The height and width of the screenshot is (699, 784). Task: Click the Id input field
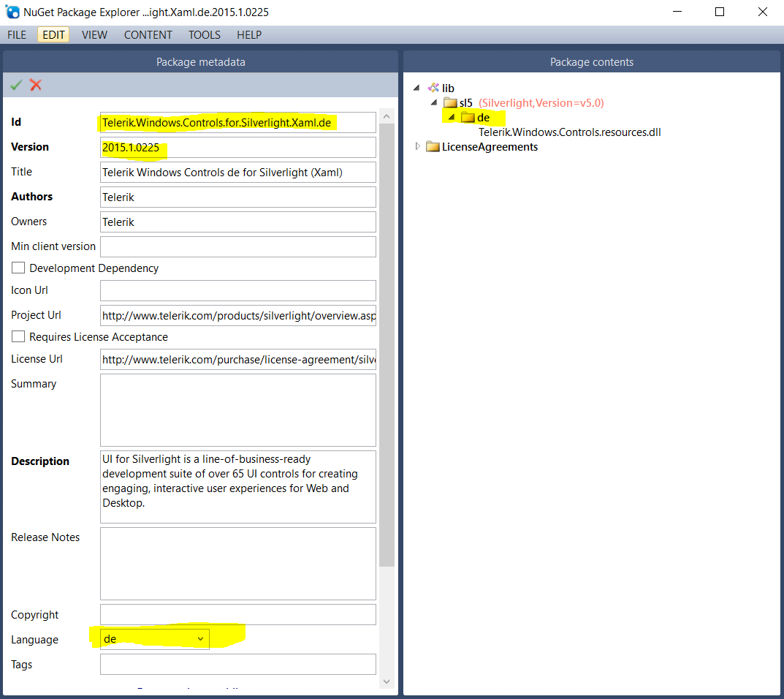point(238,123)
